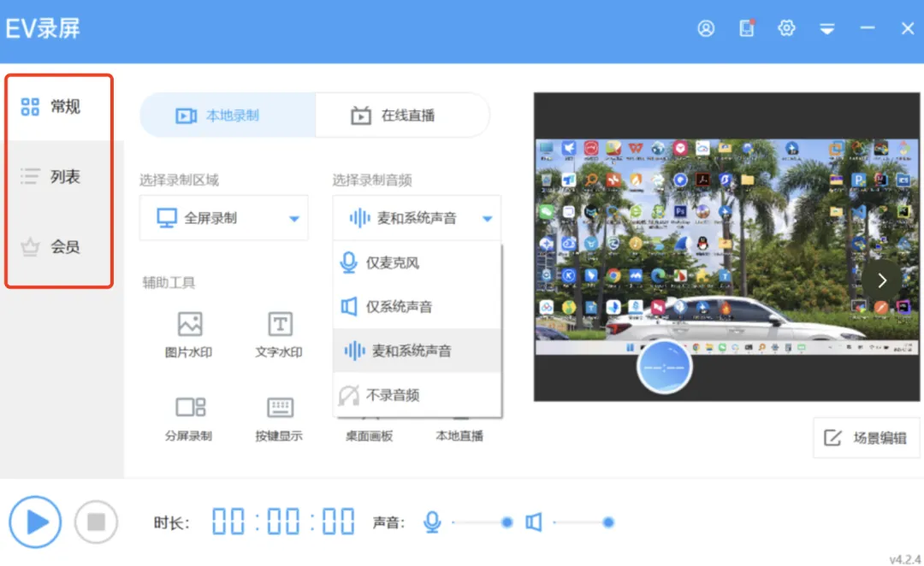Adjust the microphone volume slider
This screenshot has height=566, width=924.
pos(482,522)
